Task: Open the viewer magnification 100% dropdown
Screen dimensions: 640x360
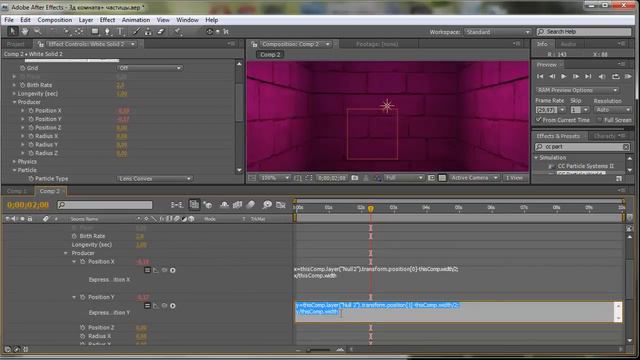Action: coord(274,178)
